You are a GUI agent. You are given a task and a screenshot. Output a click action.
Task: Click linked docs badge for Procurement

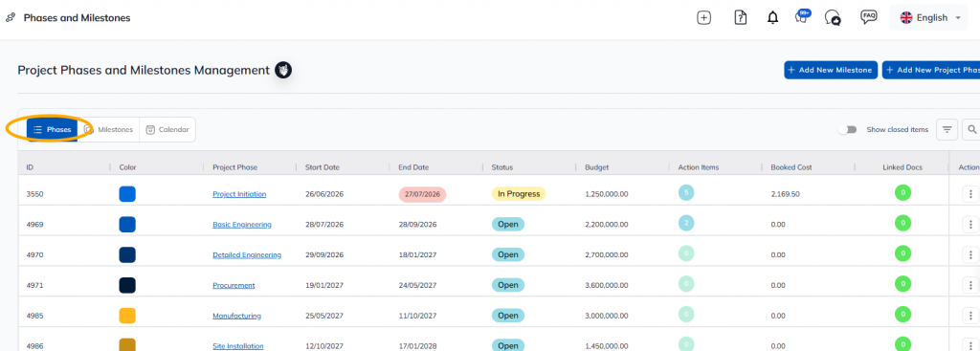pyautogui.click(x=902, y=283)
